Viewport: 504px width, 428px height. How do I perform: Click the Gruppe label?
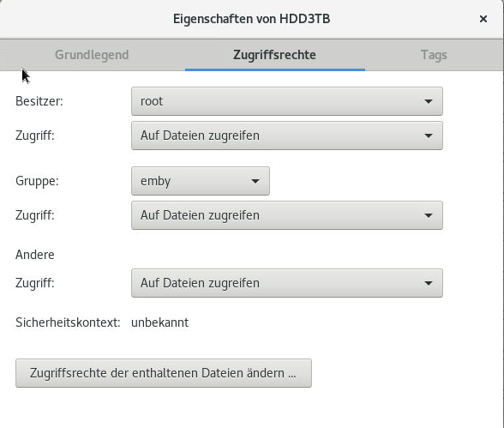(x=37, y=181)
